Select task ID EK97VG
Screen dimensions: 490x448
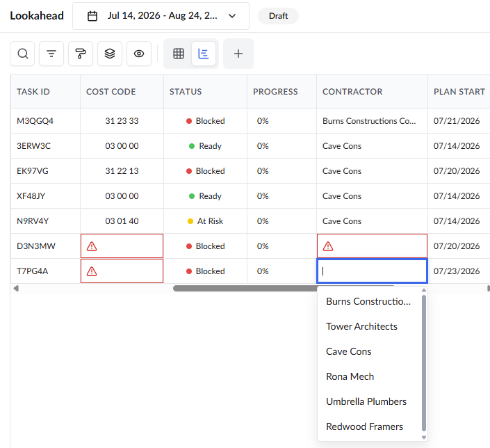click(33, 171)
